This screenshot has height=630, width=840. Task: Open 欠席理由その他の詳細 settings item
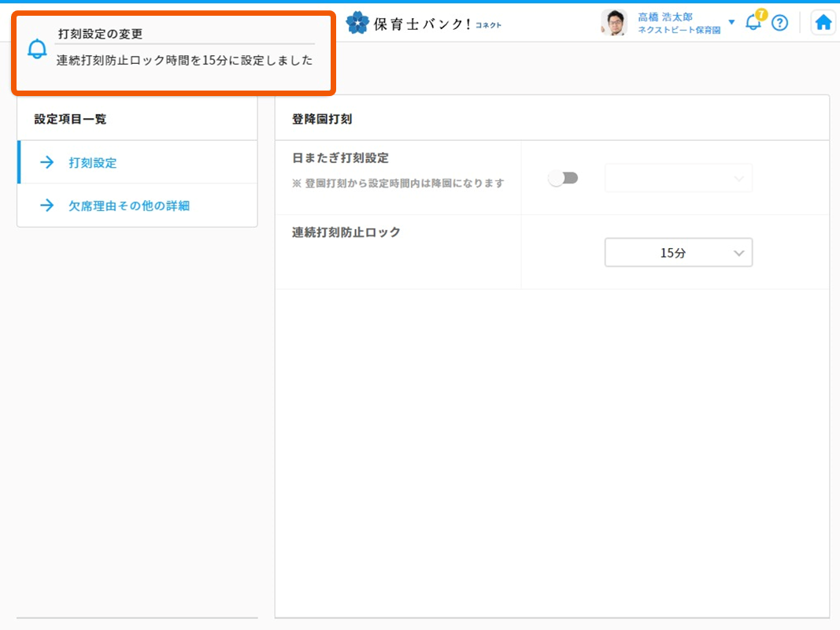click(129, 206)
